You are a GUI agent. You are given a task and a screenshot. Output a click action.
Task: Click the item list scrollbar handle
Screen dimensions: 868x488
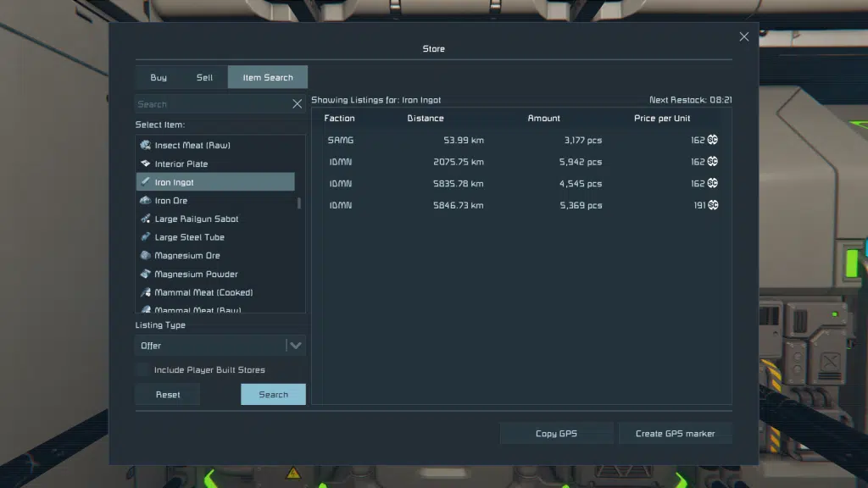pos(299,203)
